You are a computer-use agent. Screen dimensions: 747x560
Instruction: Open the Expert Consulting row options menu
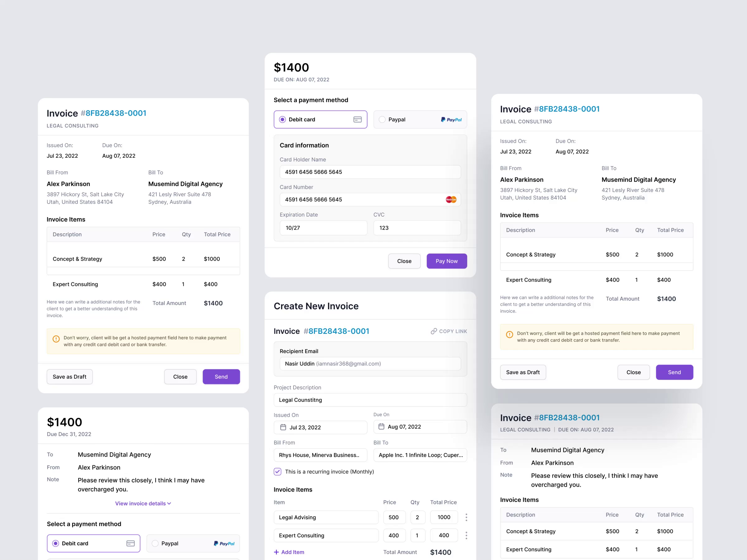[x=466, y=535]
